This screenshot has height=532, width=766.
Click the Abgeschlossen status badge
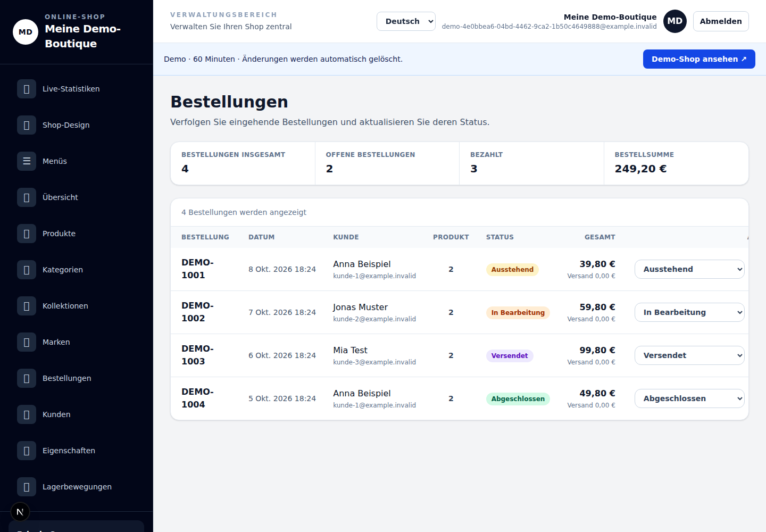point(518,399)
